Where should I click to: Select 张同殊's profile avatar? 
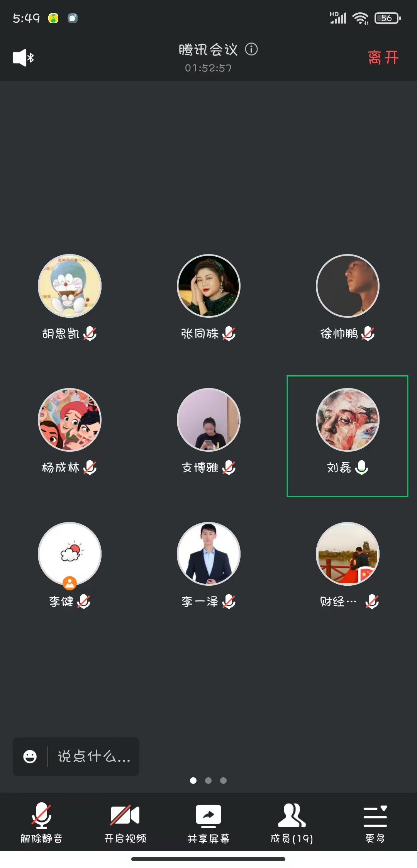point(208,286)
